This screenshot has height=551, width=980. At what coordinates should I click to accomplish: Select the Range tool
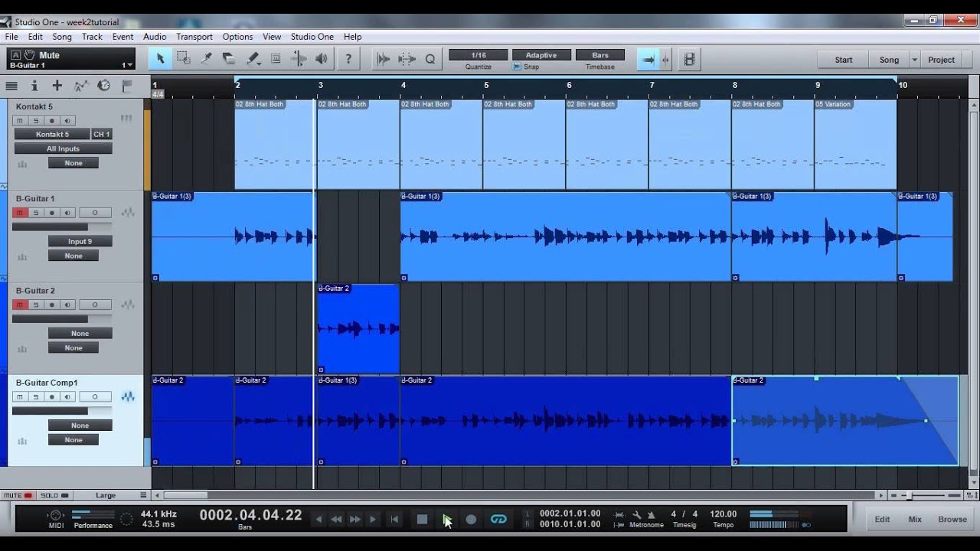tap(184, 58)
